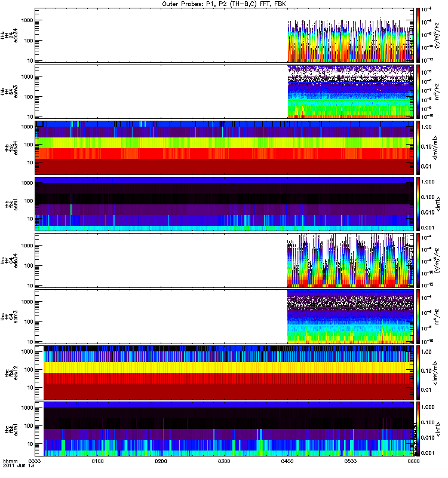This screenshot has width=448, height=478.
Task: Click '1.000' color bar tick of thb fbk scm1
Action: (x=428, y=182)
